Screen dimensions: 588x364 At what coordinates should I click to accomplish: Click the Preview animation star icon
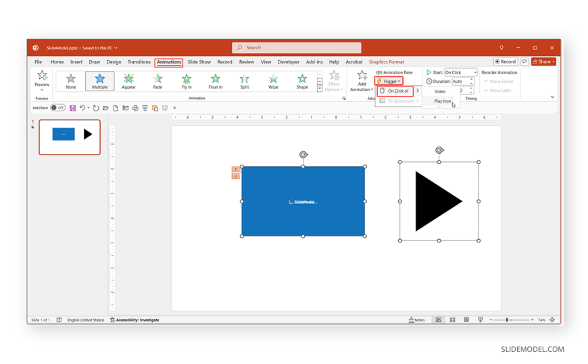(42, 76)
